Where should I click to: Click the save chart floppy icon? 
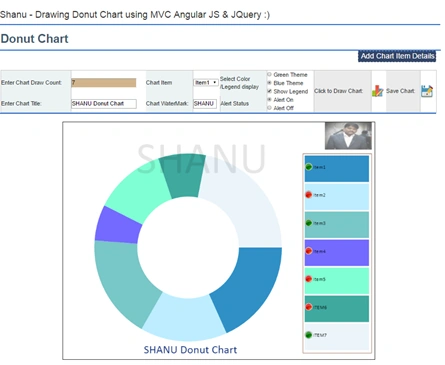pos(427,91)
